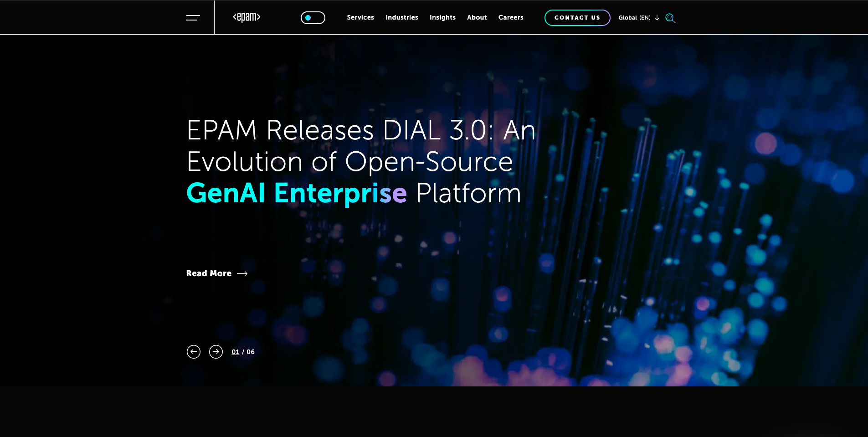Viewport: 868px width, 437px height.
Task: Open the Industries menu item
Action: (401, 17)
